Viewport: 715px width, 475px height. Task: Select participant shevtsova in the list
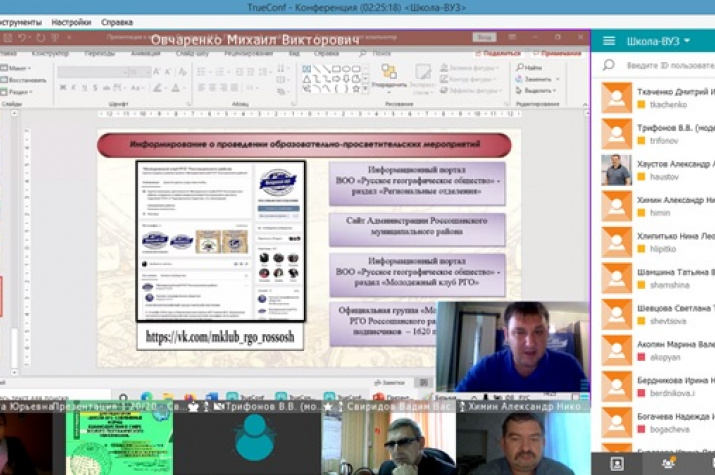658,314
